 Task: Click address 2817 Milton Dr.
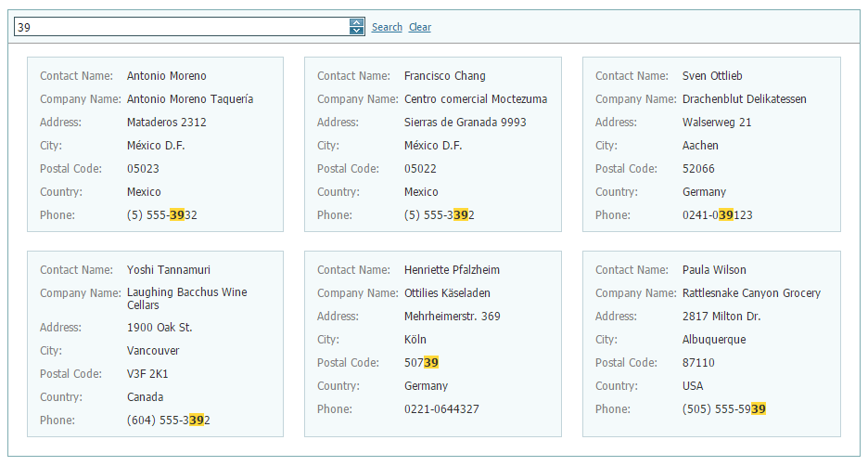coord(721,317)
